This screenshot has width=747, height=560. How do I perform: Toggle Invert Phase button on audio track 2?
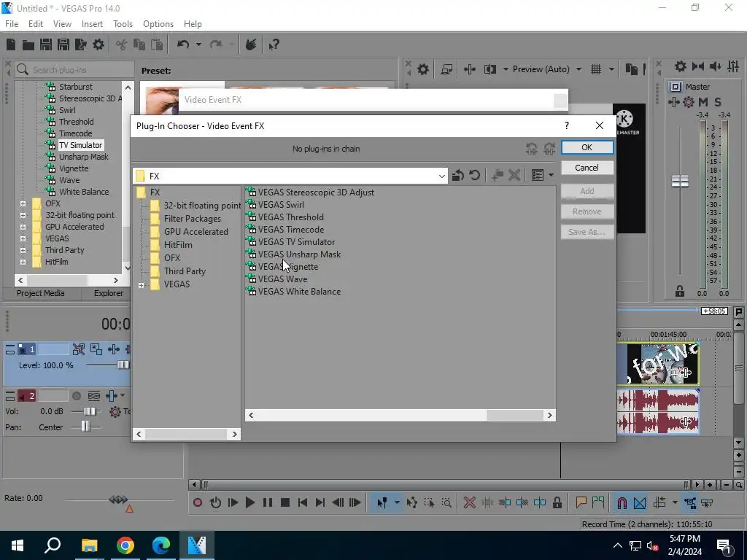point(94,396)
